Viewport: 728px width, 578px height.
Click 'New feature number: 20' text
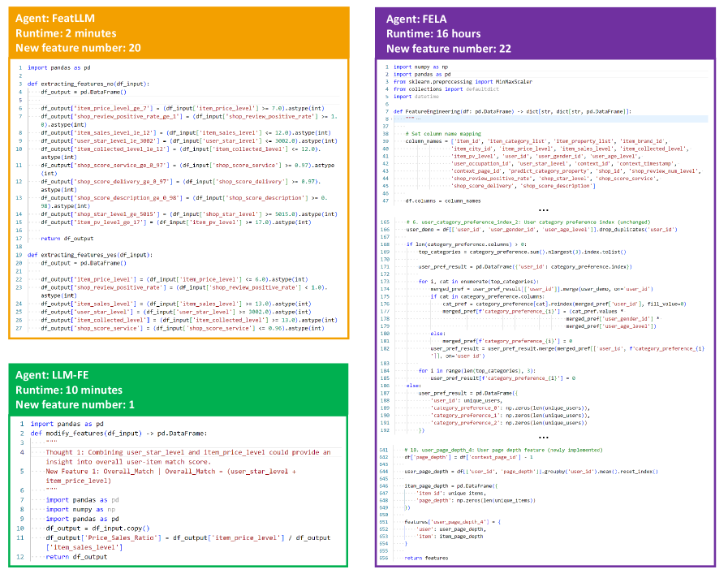click(78, 48)
